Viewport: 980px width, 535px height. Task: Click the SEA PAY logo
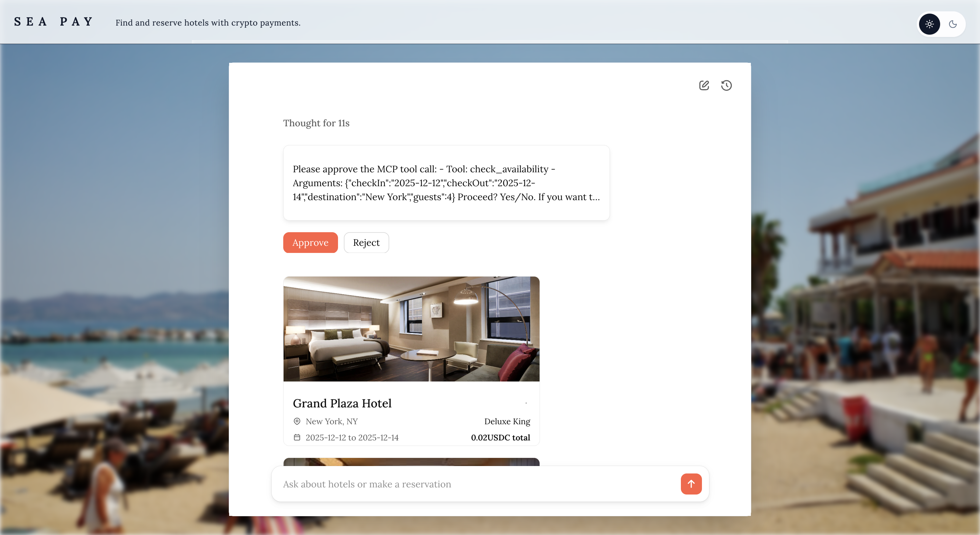click(54, 22)
